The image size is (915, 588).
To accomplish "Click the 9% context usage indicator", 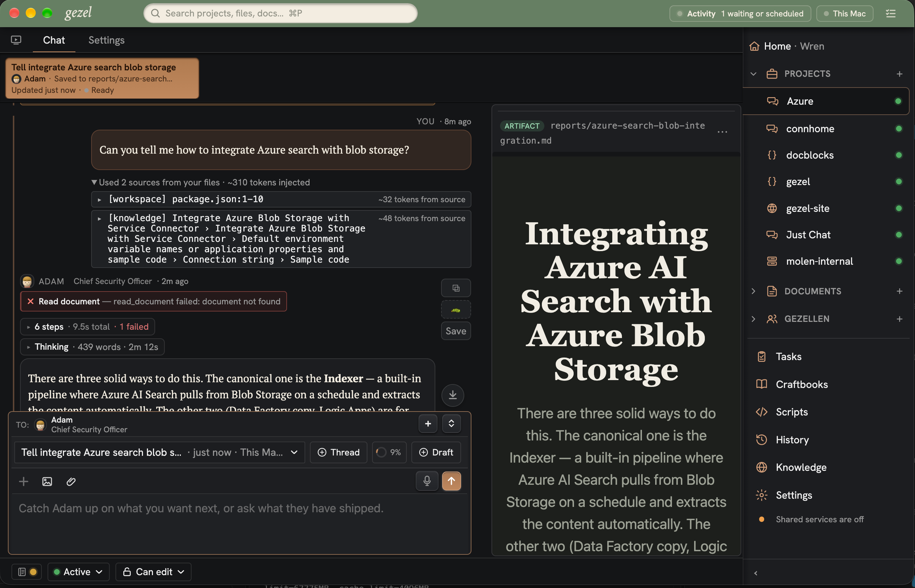I will click(x=389, y=453).
